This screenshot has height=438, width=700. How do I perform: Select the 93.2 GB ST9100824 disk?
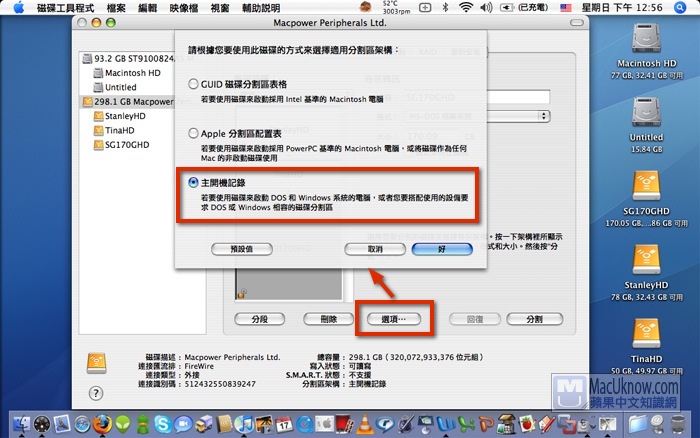pyautogui.click(x=127, y=58)
